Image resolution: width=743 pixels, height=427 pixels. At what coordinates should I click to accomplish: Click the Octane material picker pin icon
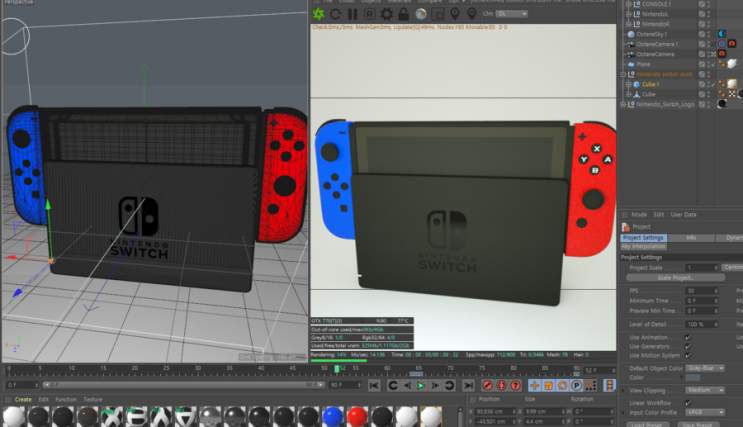(x=471, y=14)
